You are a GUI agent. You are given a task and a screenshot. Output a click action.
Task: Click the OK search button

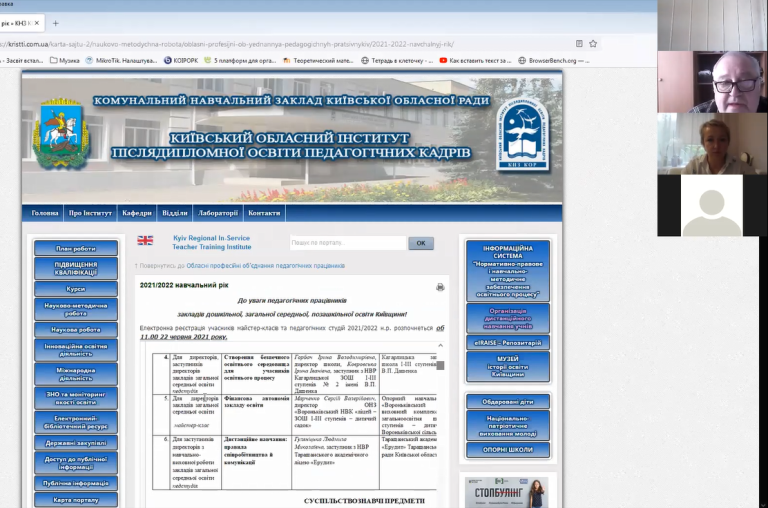coord(421,243)
